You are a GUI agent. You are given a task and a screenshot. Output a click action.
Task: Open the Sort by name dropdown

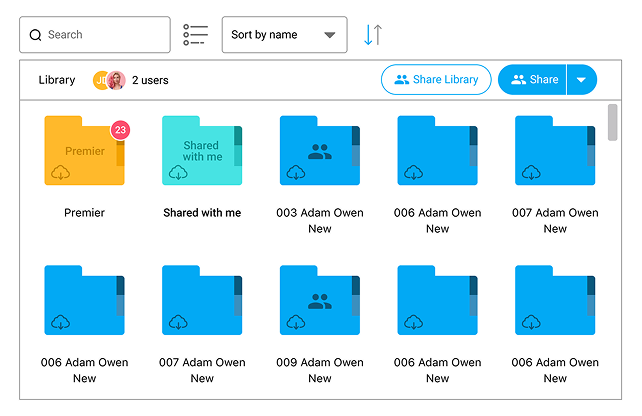[x=284, y=35]
